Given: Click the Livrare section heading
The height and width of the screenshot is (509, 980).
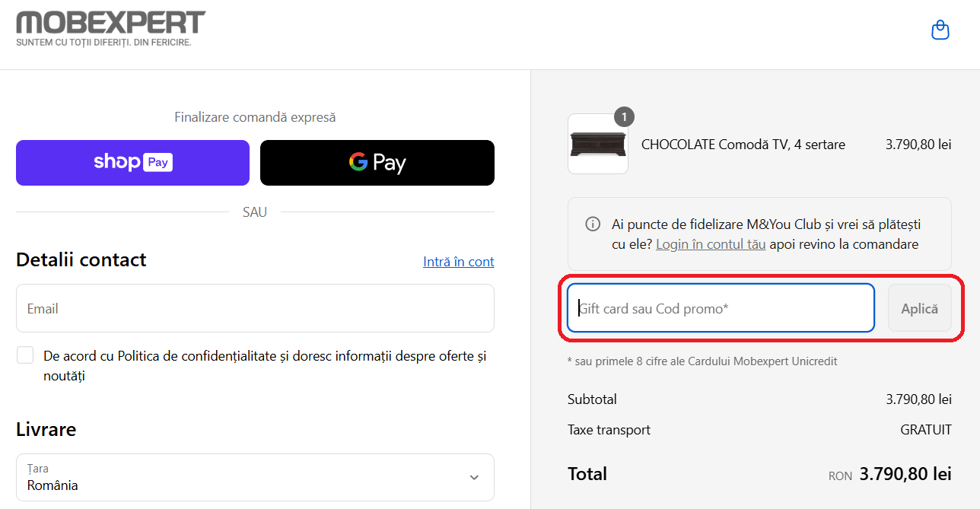Looking at the screenshot, I should tap(46, 429).
